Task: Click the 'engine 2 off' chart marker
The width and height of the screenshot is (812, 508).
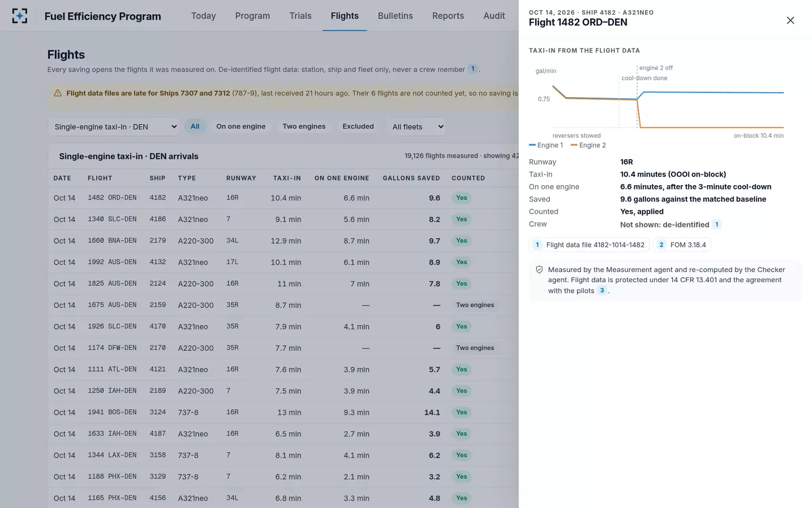Action: pos(656,68)
